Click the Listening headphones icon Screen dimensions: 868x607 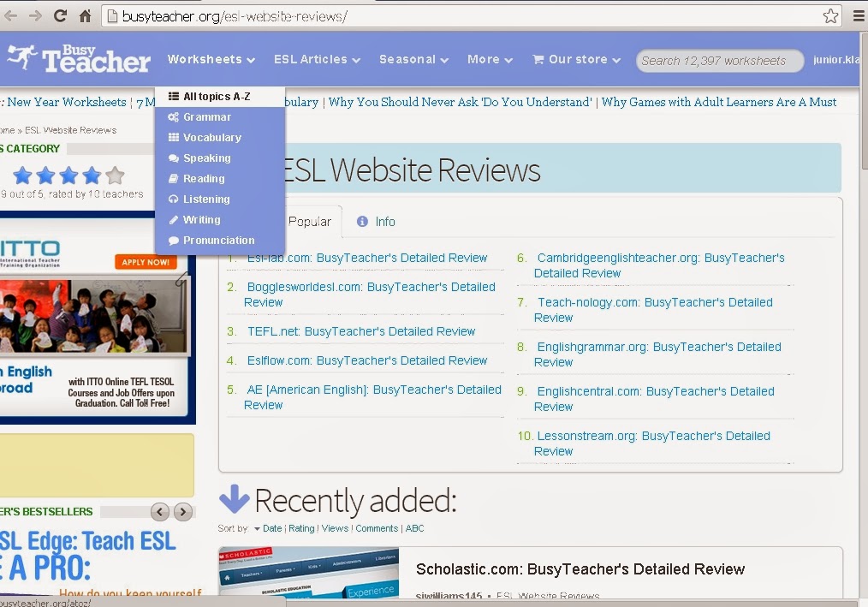coord(173,199)
